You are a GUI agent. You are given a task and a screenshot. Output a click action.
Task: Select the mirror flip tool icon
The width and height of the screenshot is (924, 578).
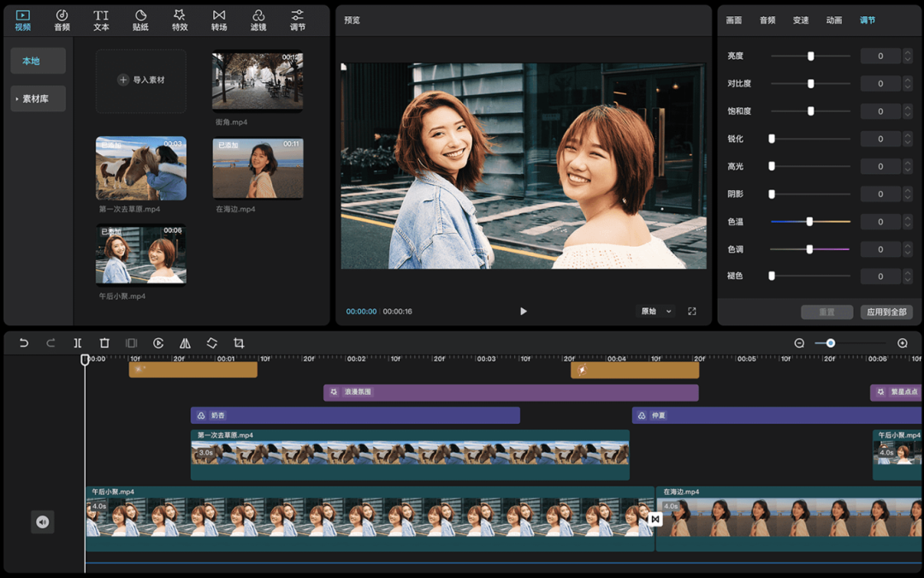185,343
